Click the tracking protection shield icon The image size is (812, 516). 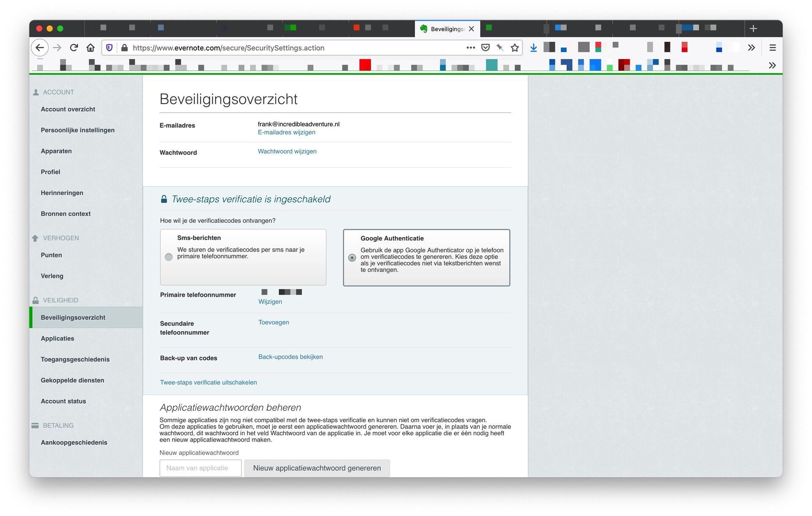[x=110, y=48]
